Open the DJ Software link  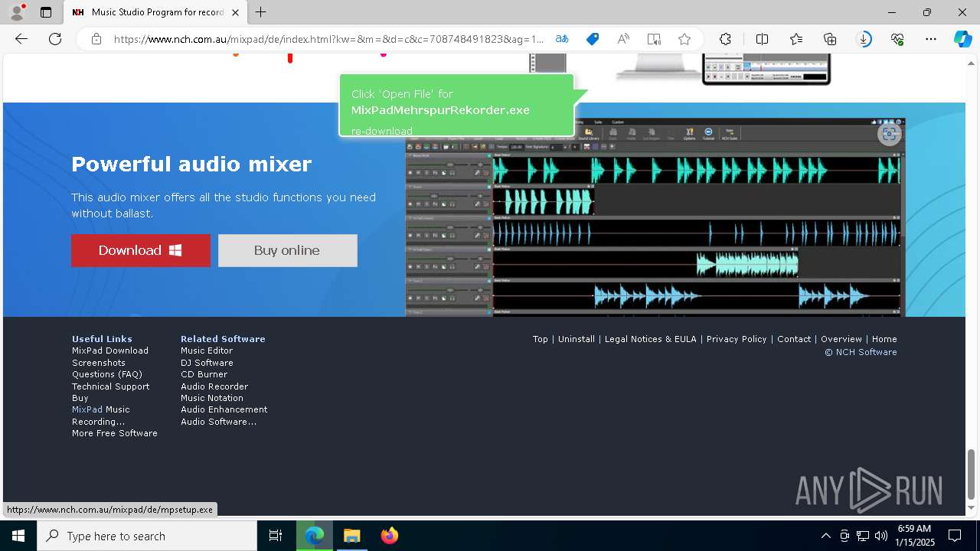[x=207, y=363]
